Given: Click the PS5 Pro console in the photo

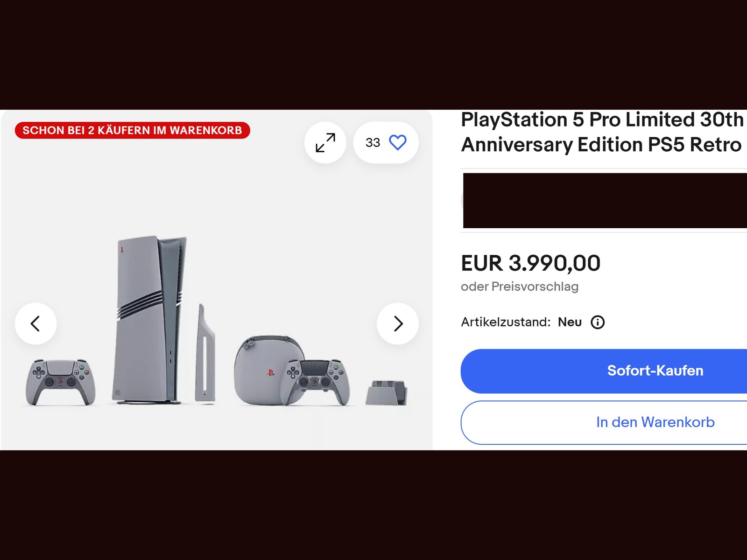Looking at the screenshot, I should point(149,320).
